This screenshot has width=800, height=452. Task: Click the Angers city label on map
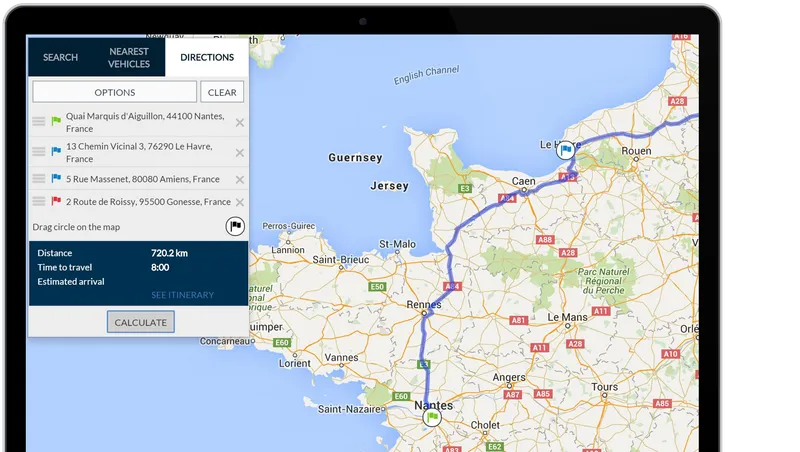click(509, 378)
